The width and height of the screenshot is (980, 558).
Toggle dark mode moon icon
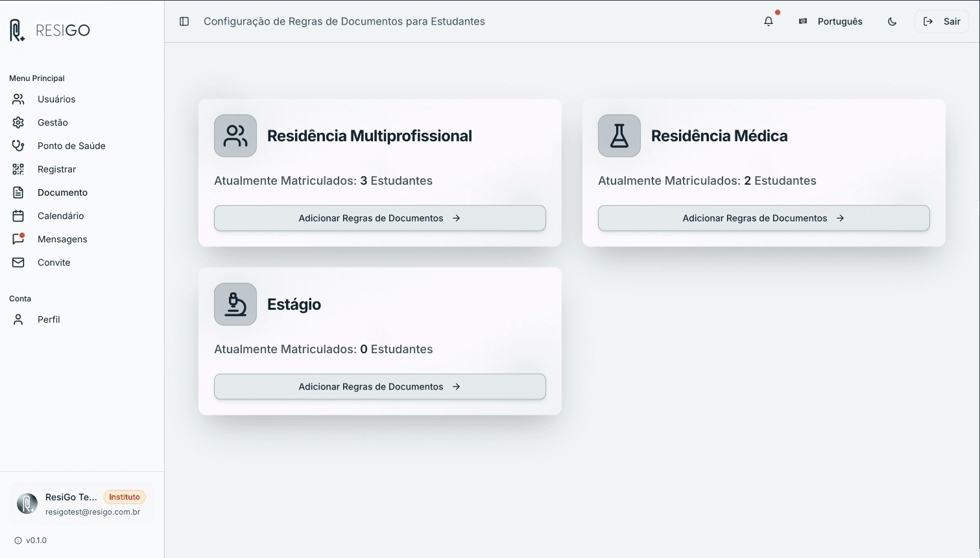[892, 21]
